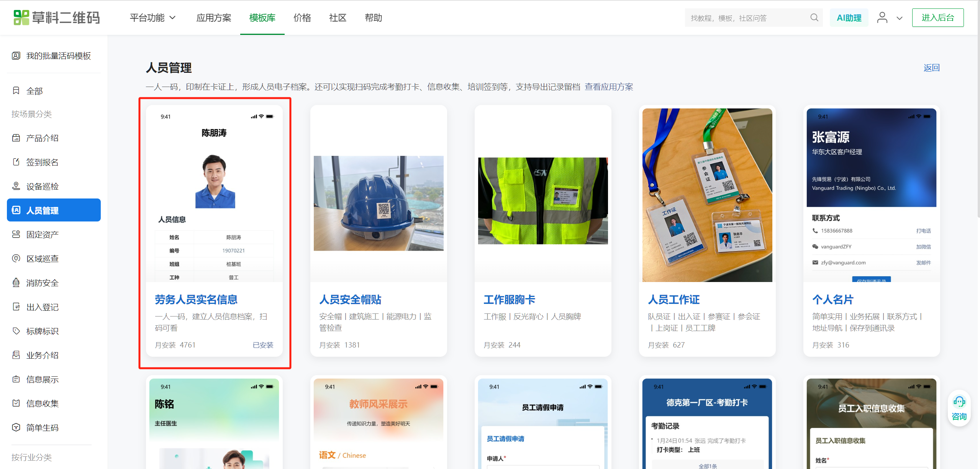Open the 人员安全帽贴 template title
The image size is (980, 469).
pos(351,300)
